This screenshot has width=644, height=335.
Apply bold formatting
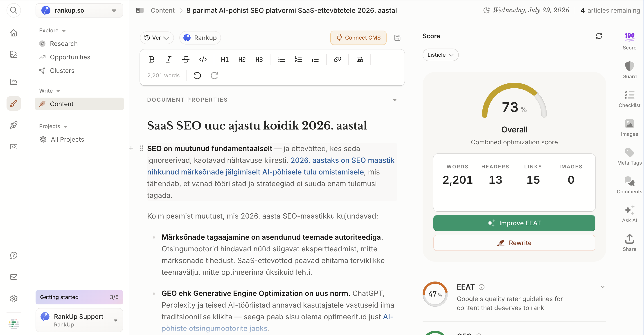coord(151,59)
